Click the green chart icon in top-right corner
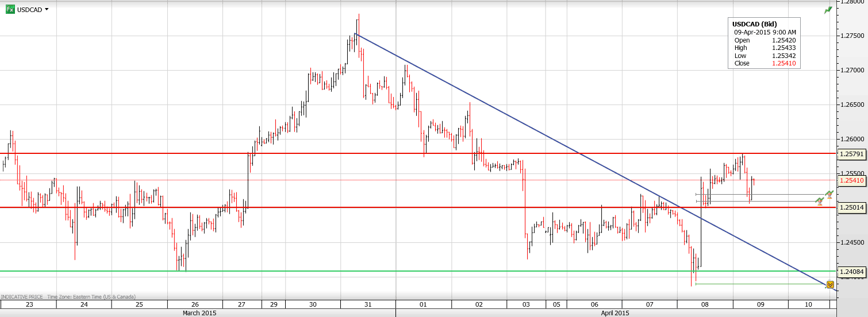 [x=828, y=10]
